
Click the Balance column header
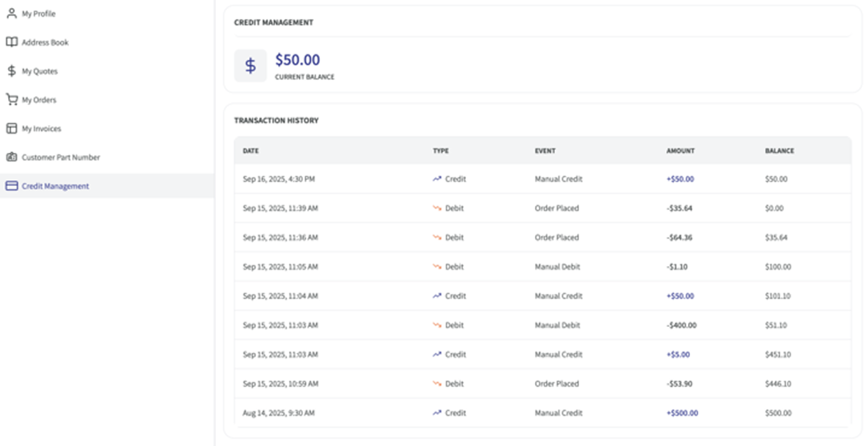pos(779,151)
